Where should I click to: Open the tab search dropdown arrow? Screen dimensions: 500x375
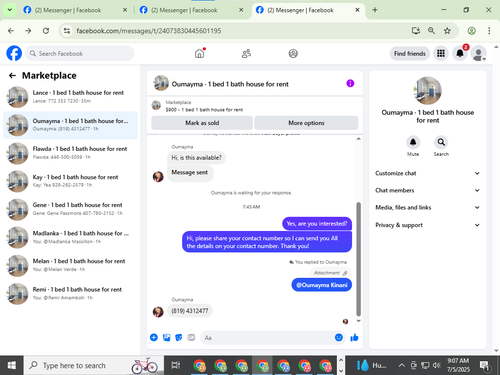pyautogui.click(x=10, y=10)
